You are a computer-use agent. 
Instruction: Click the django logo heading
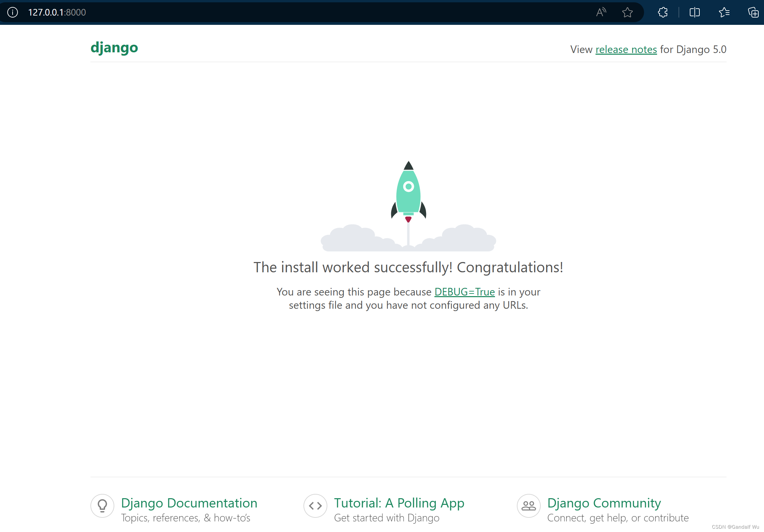point(114,48)
